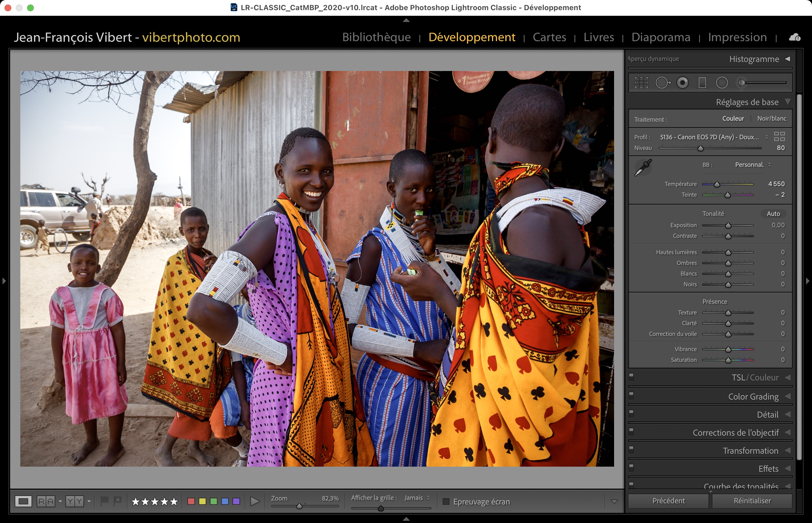
Task: Click the cloud sync status icon
Action: [794, 37]
